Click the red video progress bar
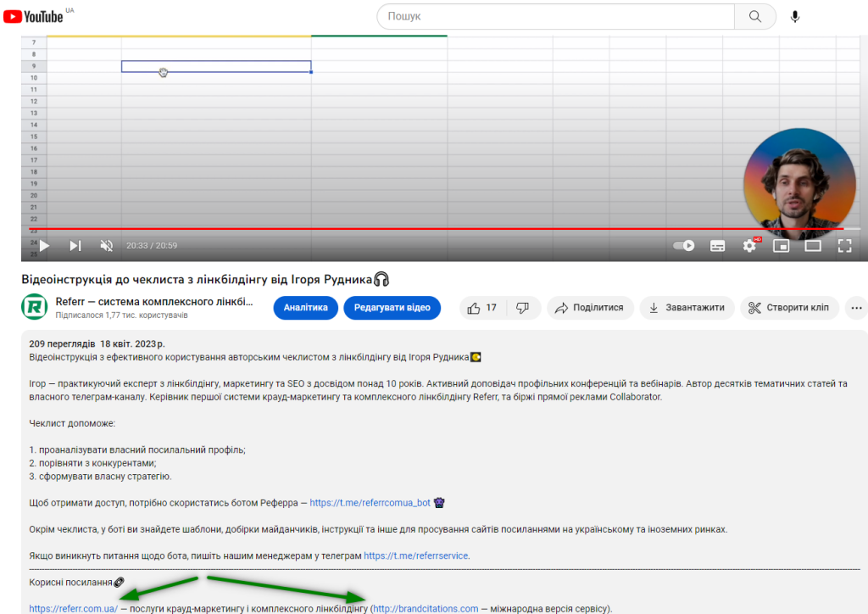 pyautogui.click(x=424, y=229)
